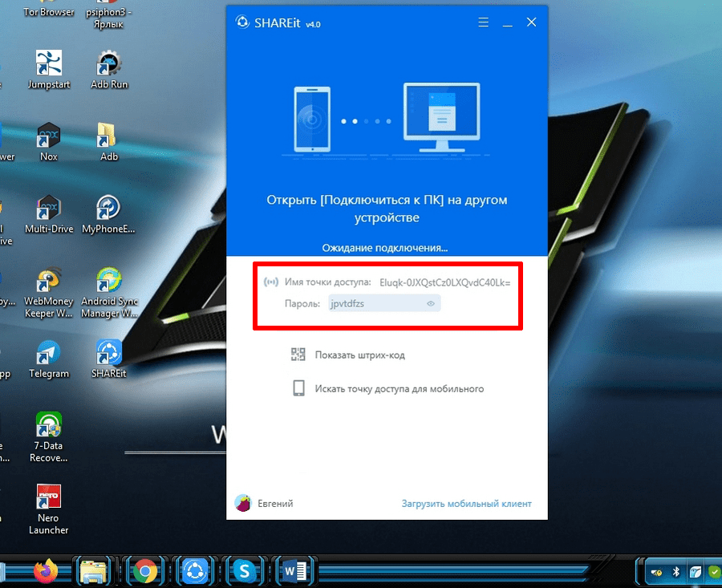The image size is (722, 588).
Task: Open Skype from the taskbar
Action: tap(245, 571)
